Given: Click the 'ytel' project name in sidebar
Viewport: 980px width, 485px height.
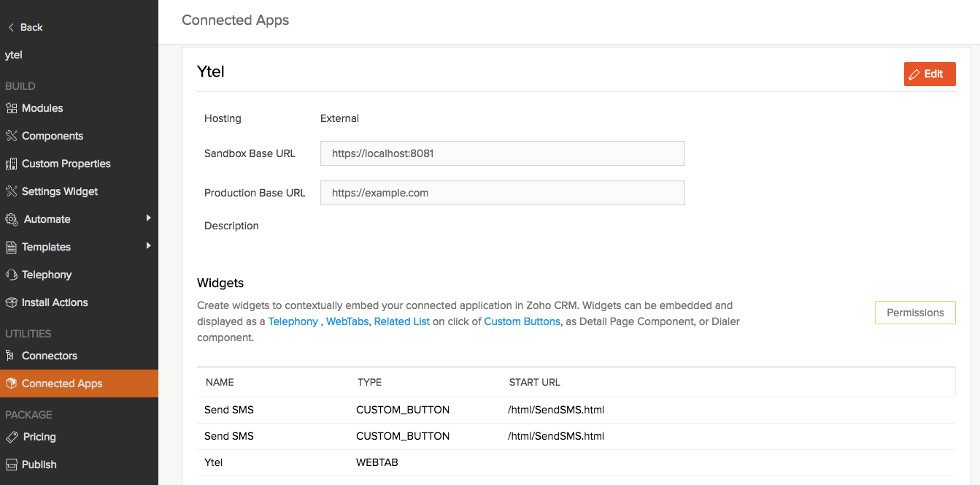Looking at the screenshot, I should [14, 55].
